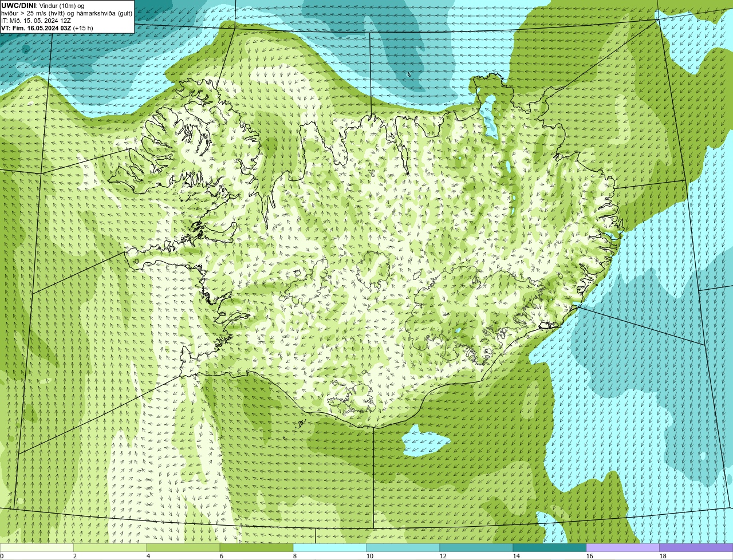Screen dimensions: 733x560
Task: Click the 10–12 m/s light teal legend swatch
Action: [403, 547]
